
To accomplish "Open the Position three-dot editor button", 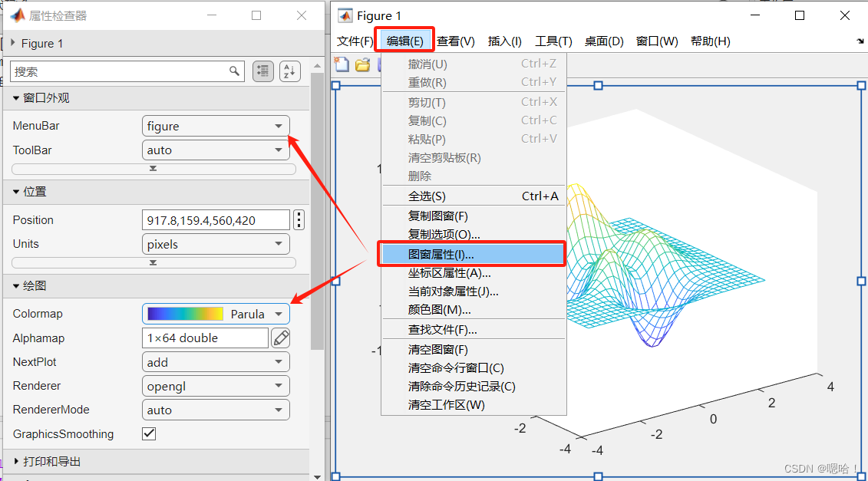I will (x=299, y=219).
